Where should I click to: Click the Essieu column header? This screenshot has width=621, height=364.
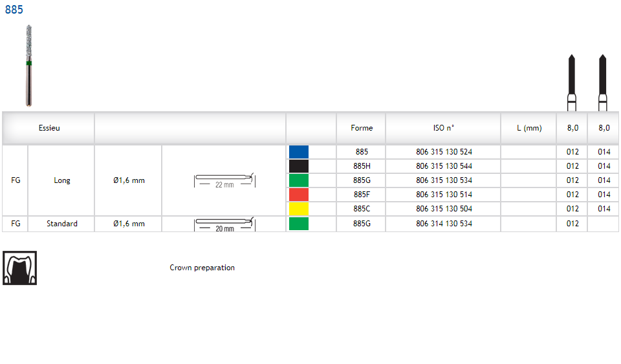tap(49, 128)
